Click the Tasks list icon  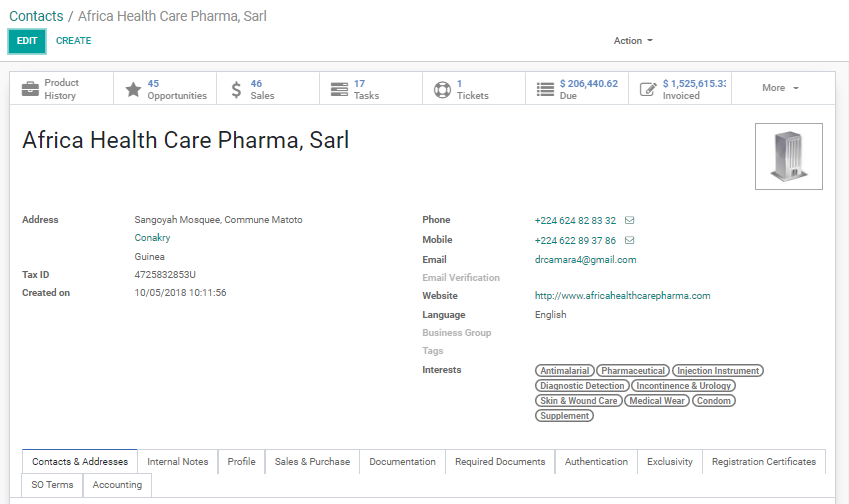[339, 89]
